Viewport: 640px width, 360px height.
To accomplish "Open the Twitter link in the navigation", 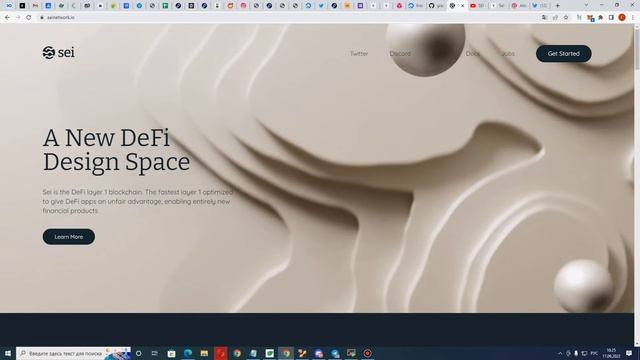I will point(359,53).
